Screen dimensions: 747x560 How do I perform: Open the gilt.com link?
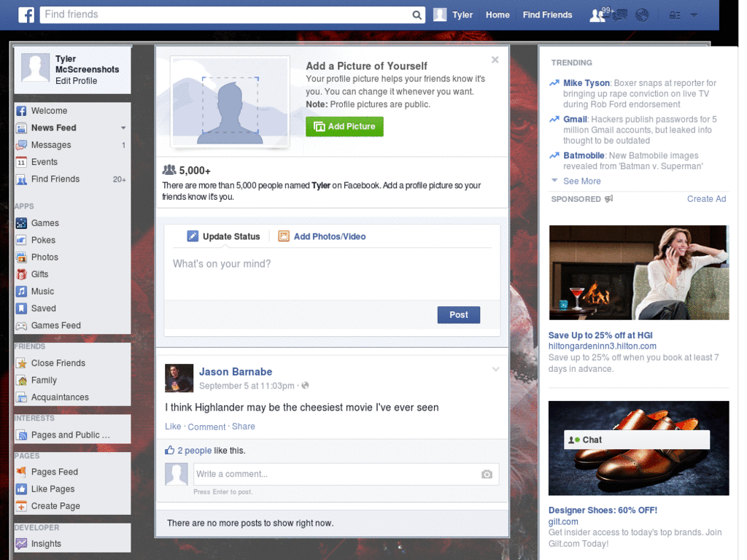point(563,522)
